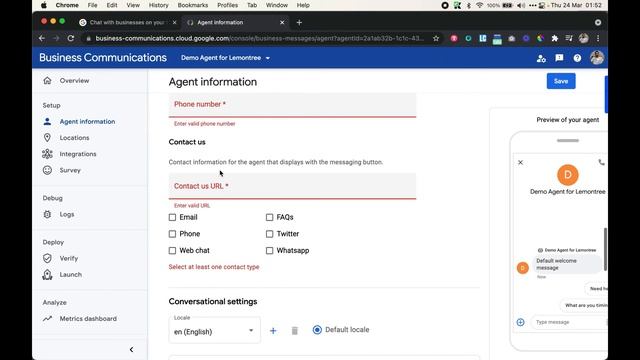The width and height of the screenshot is (640, 360).
Task: Click the Locations pin icon
Action: point(47,138)
